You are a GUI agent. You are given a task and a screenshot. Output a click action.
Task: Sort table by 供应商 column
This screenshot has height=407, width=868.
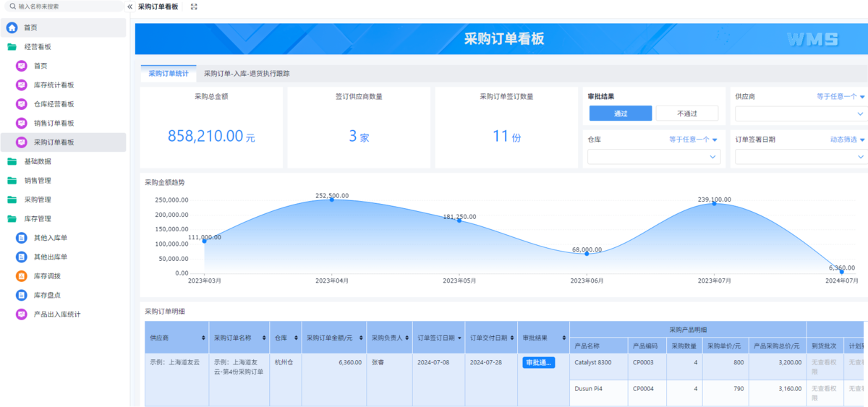203,338
